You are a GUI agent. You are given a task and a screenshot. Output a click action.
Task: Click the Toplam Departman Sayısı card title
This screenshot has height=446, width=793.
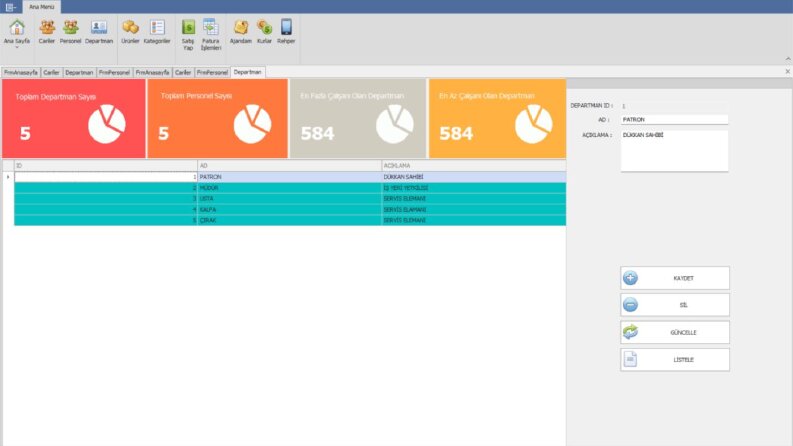pyautogui.click(x=55, y=97)
